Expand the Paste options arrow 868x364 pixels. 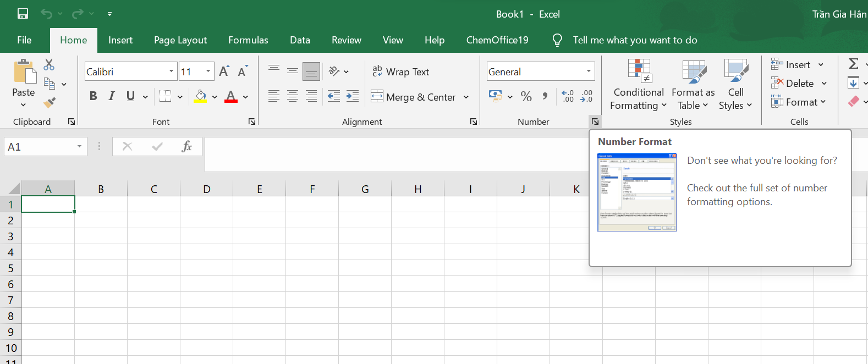(x=23, y=105)
